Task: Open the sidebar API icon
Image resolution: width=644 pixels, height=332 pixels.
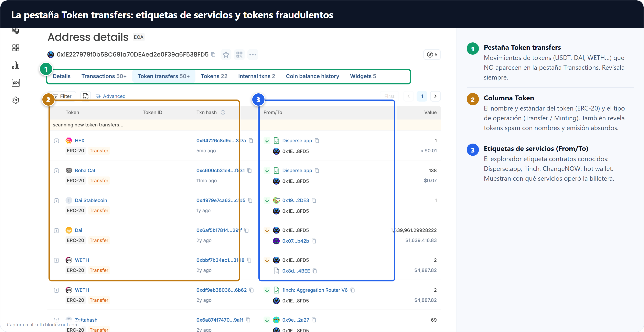Action: pos(16,83)
